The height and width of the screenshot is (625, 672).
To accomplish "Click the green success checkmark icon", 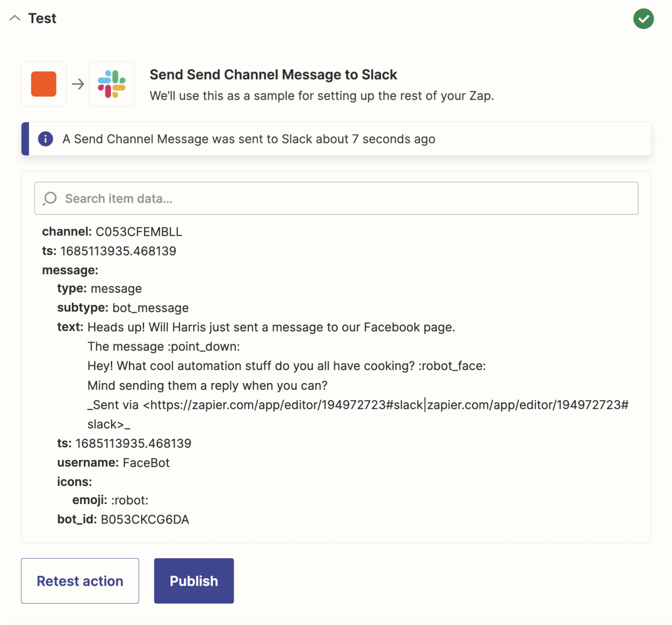I will (643, 19).
